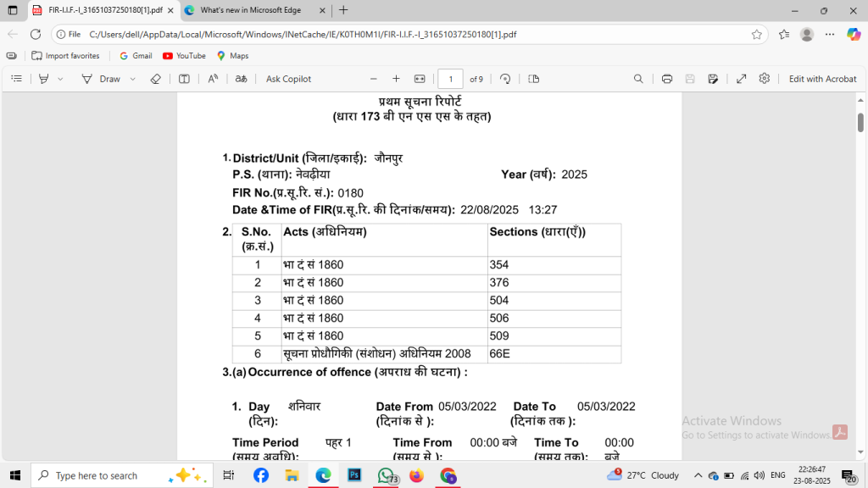Click the Fit to width icon
Screen dimensions: 868x488
[x=419, y=79]
